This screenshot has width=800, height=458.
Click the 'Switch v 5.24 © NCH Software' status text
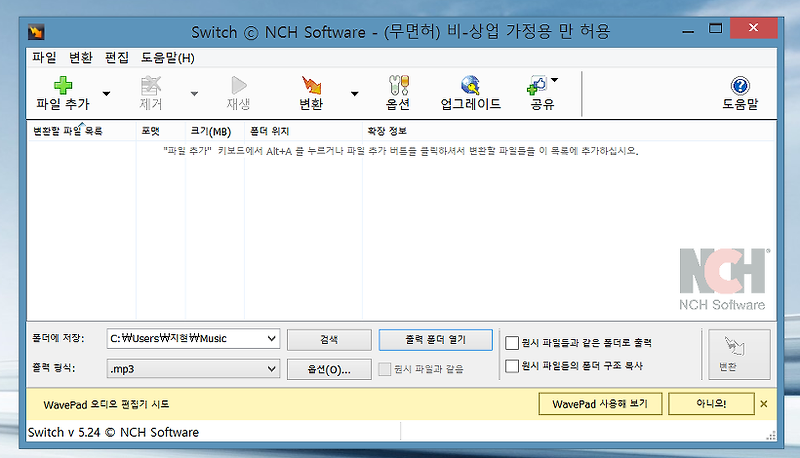[x=113, y=432]
